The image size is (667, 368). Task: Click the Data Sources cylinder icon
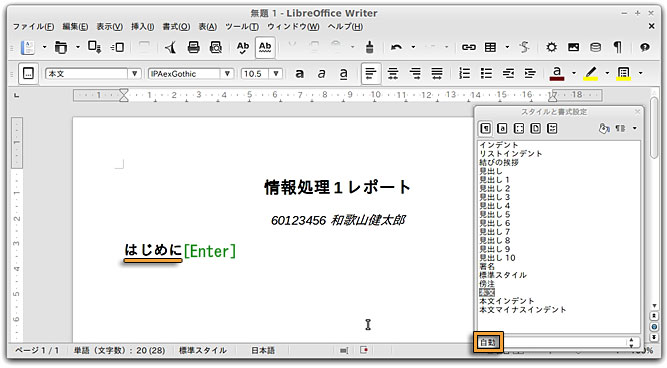[596, 47]
